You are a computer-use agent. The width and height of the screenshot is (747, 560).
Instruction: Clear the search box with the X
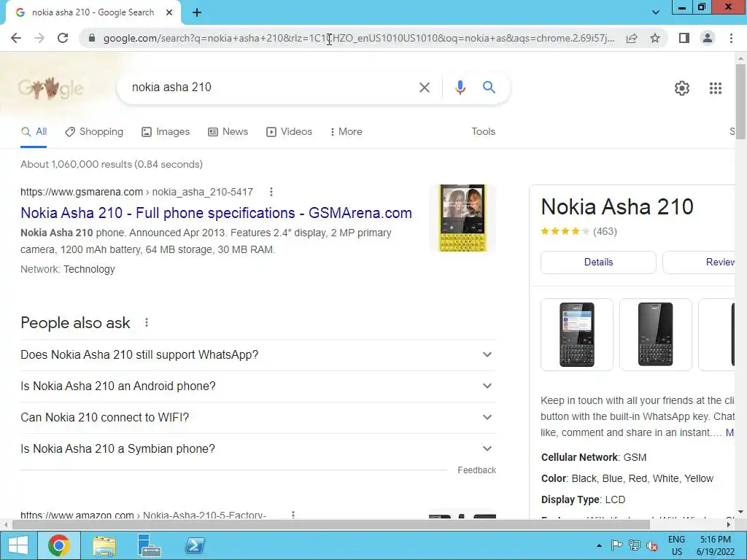(x=424, y=87)
